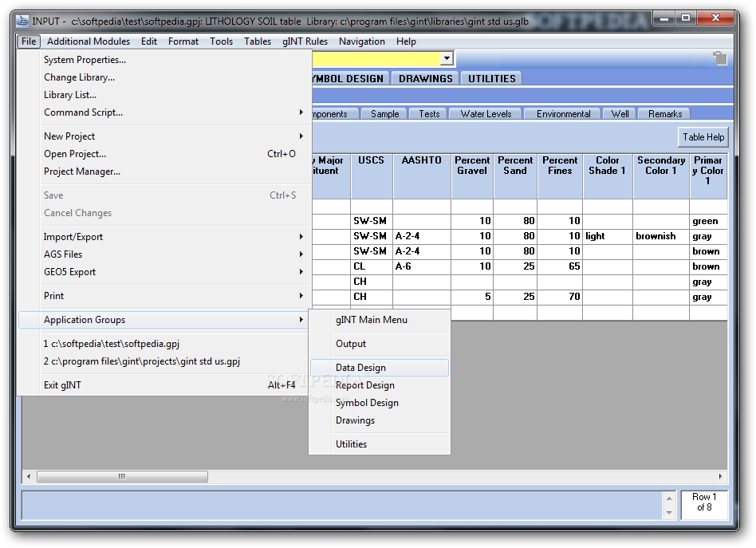Click the horizontal scrollbar thumb
The height and width of the screenshot is (548, 756).
pyautogui.click(x=123, y=476)
